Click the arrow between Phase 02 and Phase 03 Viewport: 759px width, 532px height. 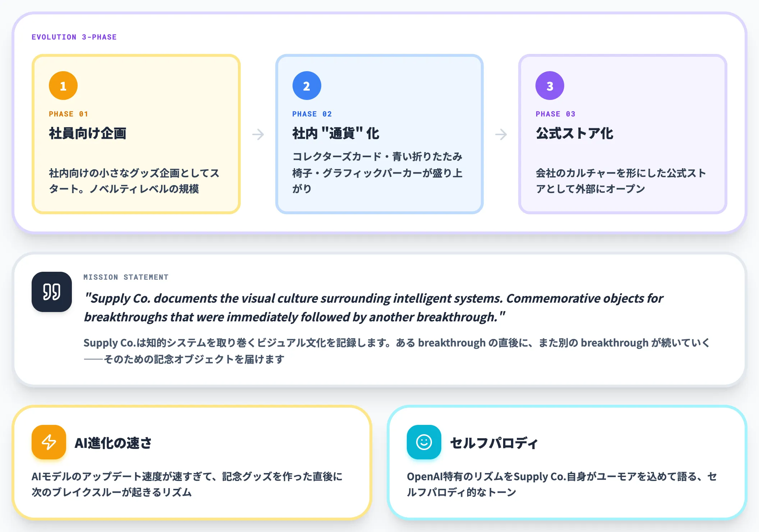(x=501, y=134)
